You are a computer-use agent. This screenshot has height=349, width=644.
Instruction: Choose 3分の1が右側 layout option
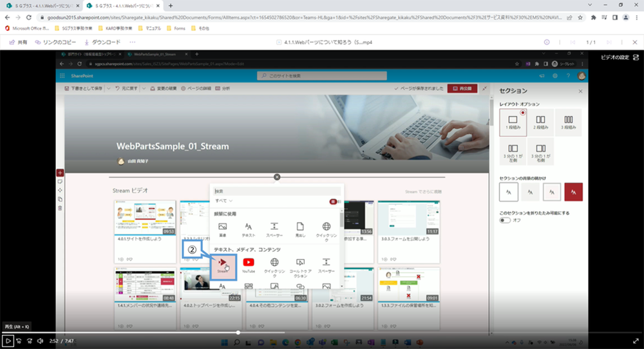click(x=540, y=152)
